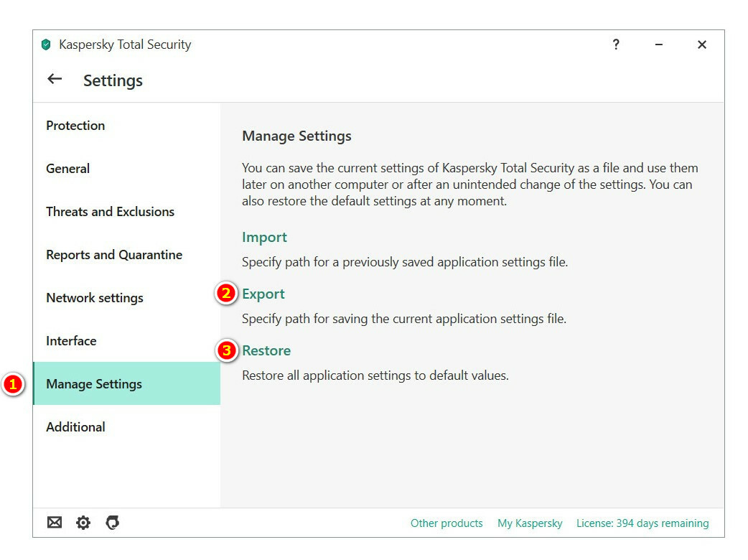Viewport: 748px width, 560px height.
Task: Click the License days remaining link
Action: 642,523
